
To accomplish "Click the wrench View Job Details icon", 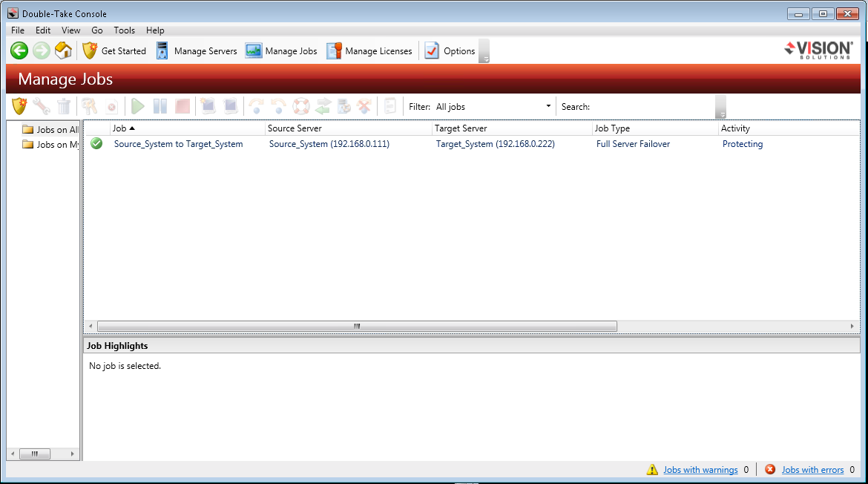I will tap(42, 106).
